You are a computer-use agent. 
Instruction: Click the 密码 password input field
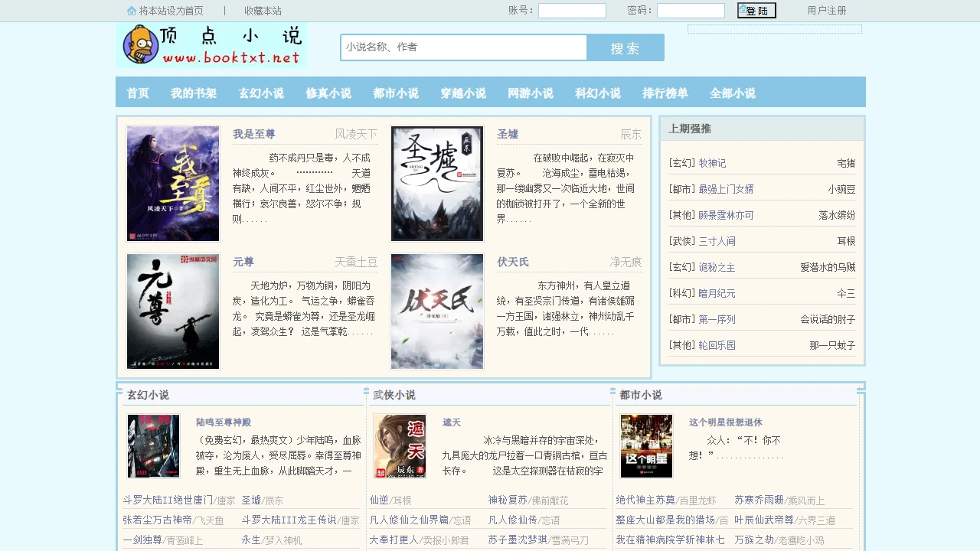tap(691, 11)
